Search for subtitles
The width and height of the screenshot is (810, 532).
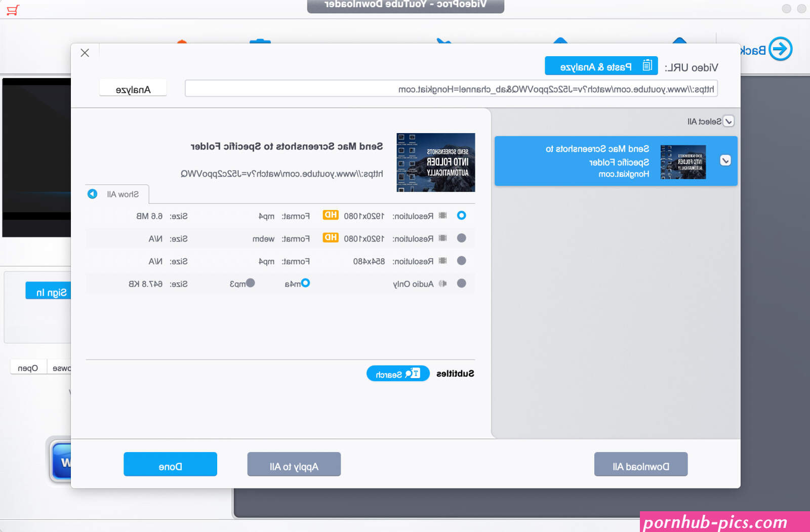[398, 374]
